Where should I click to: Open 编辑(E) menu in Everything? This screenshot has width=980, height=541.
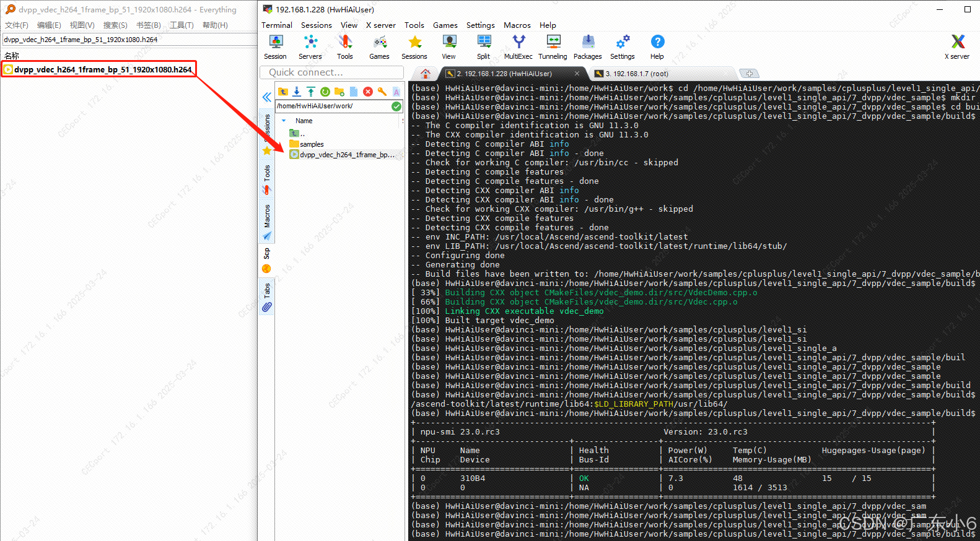coord(49,25)
